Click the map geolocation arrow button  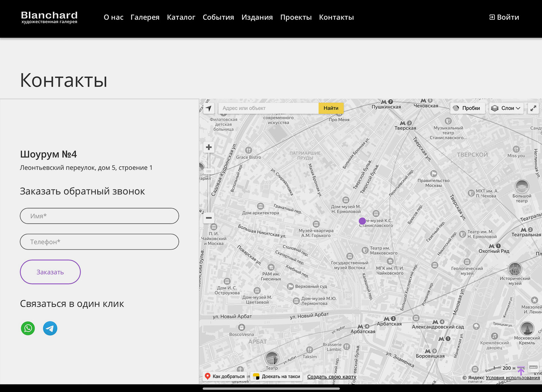pos(209,108)
